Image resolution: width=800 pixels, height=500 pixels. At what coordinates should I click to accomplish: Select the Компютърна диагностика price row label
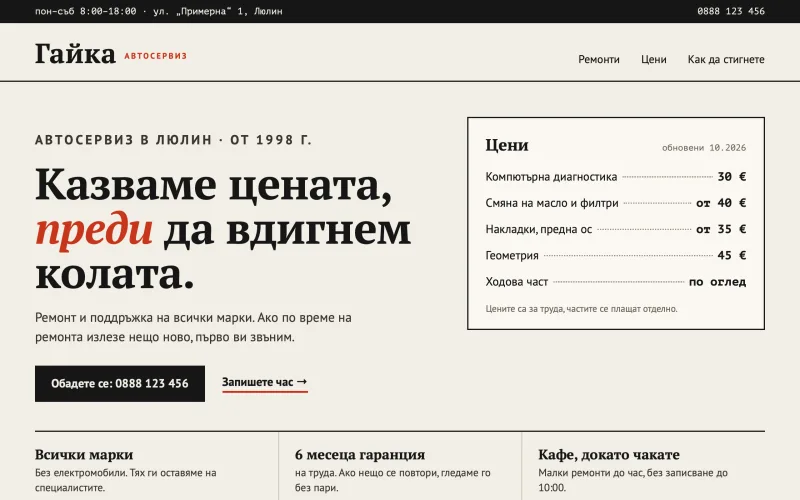pyautogui.click(x=551, y=177)
